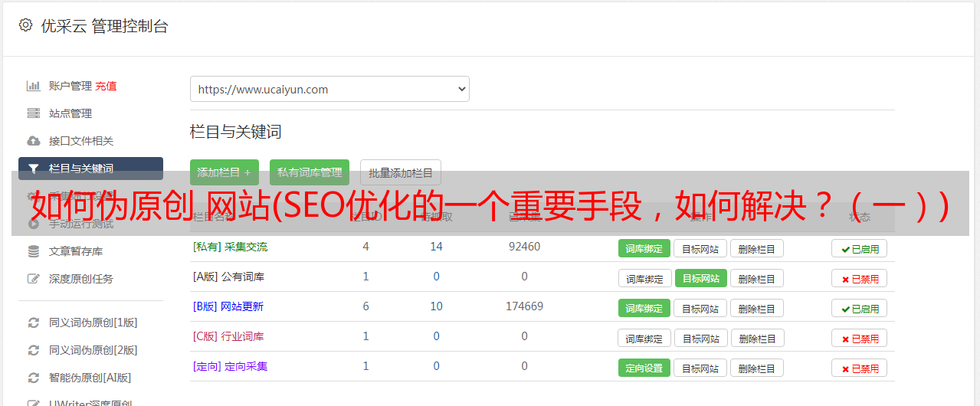Click green 定向设置 in the 定向采集 row
The width and height of the screenshot is (980, 406).
[x=644, y=368]
